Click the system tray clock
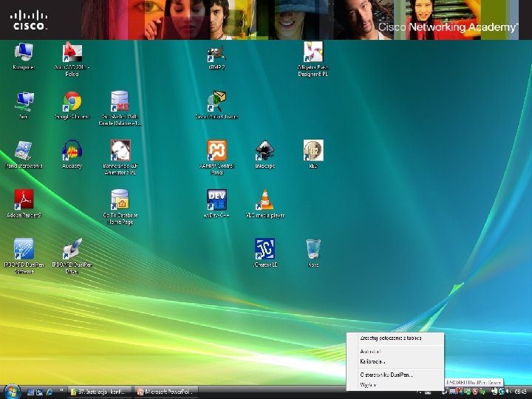The height and width of the screenshot is (399, 532). coord(520,392)
